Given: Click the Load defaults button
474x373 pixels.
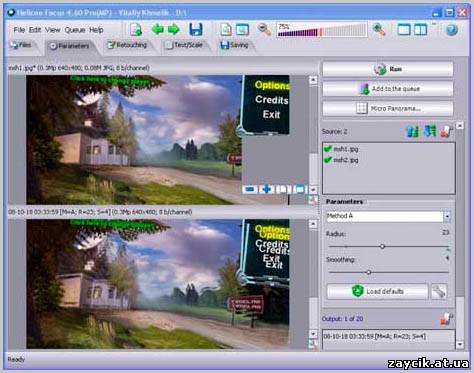Looking at the screenshot, I should tap(377, 291).
